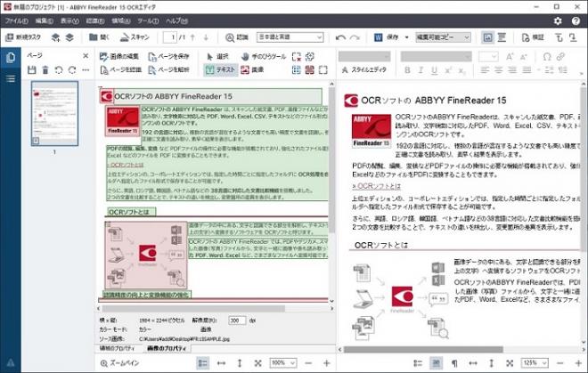
Task: Click 画像の編集 edit image tool
Action: [119, 57]
